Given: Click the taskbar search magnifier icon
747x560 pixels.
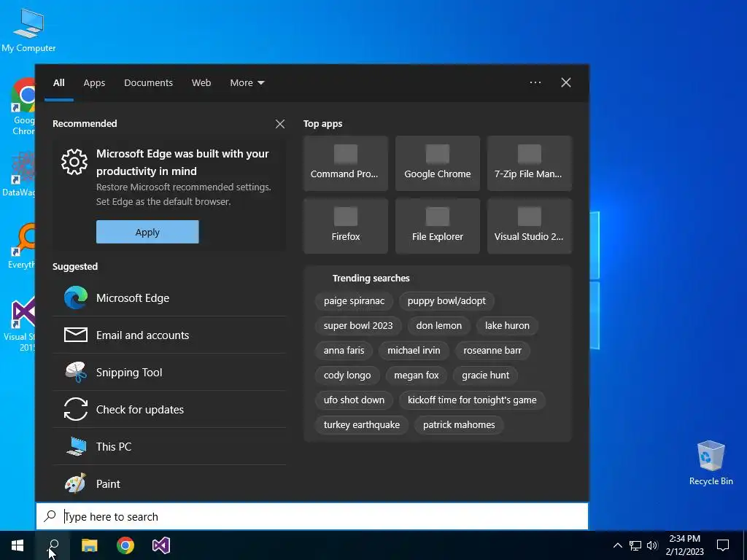Looking at the screenshot, I should click(x=53, y=545).
